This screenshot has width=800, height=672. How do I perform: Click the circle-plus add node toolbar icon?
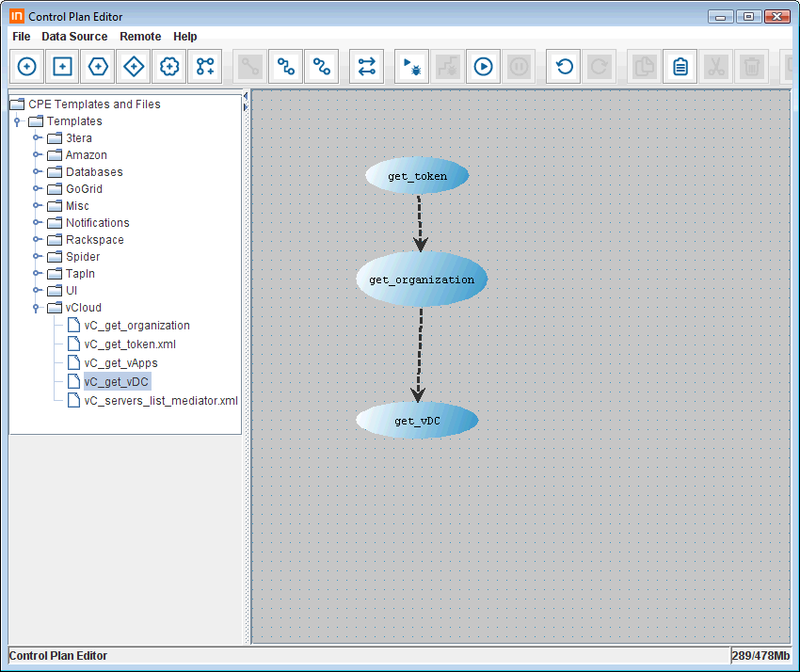tap(27, 67)
